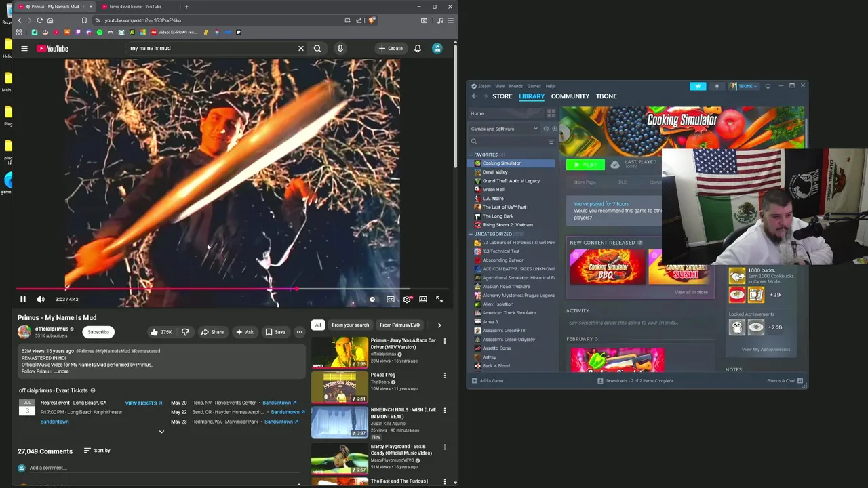
Task: Open YouTube account avatar menu
Action: click(x=437, y=48)
